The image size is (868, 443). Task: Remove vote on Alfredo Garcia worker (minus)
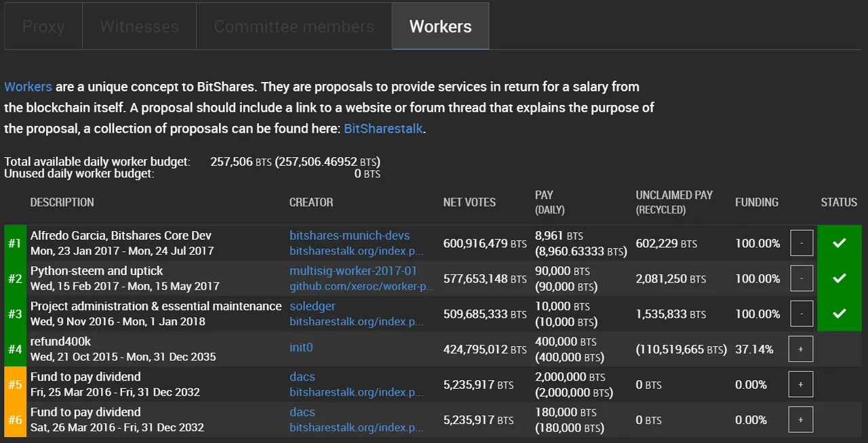(x=802, y=243)
